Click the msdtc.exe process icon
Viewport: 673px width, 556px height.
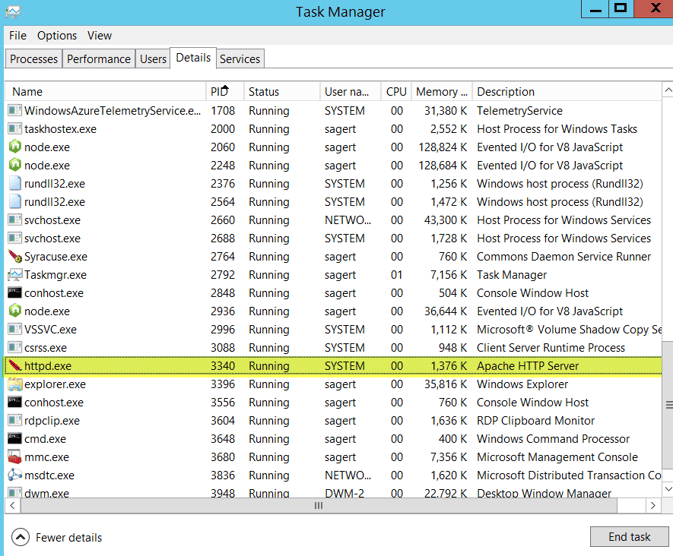click(x=14, y=475)
